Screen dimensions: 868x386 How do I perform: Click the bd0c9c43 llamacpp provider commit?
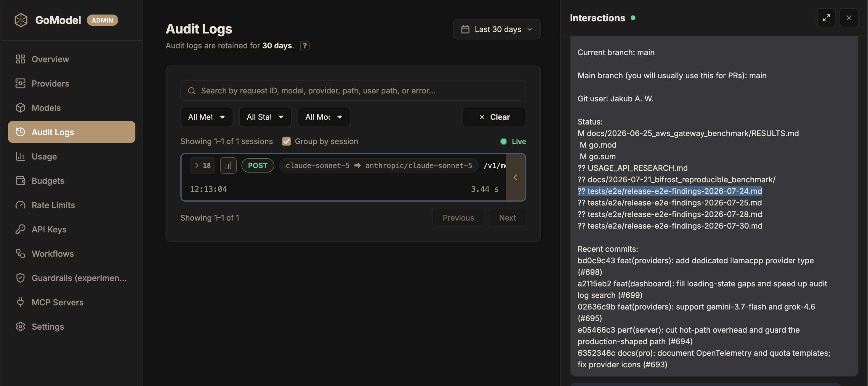pos(696,266)
